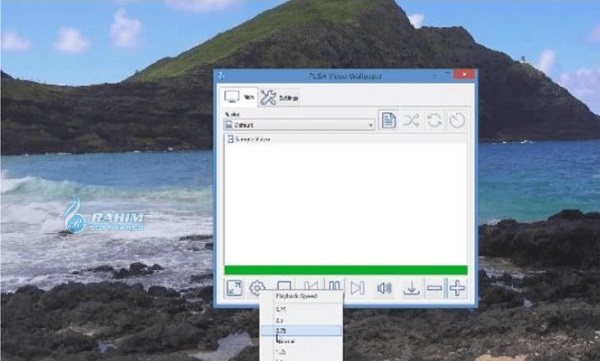The height and width of the screenshot is (361, 600).
Task: Go to the previous video
Action: (310, 285)
